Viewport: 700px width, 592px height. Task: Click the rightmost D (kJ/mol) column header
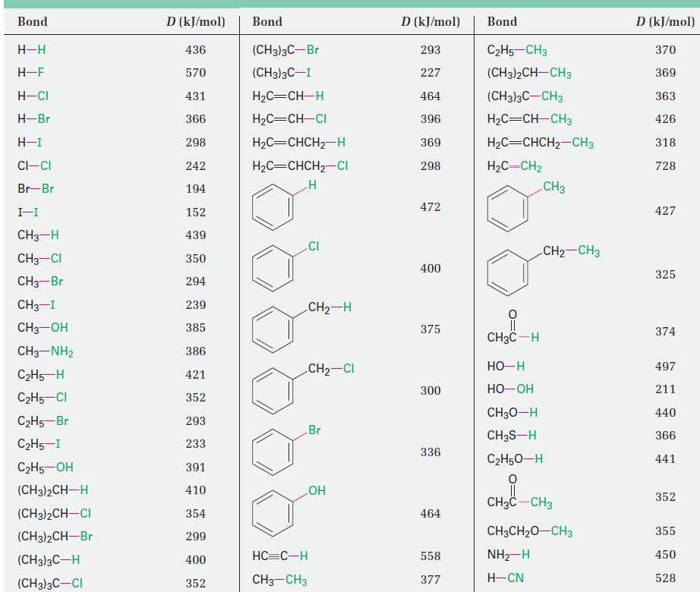(x=665, y=21)
